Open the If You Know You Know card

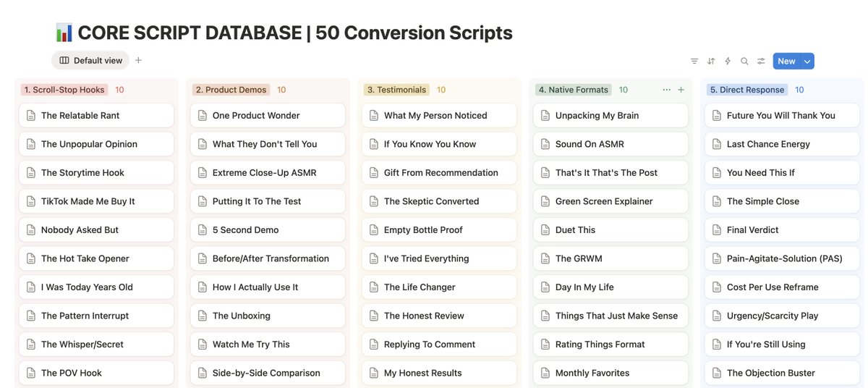[x=439, y=144]
